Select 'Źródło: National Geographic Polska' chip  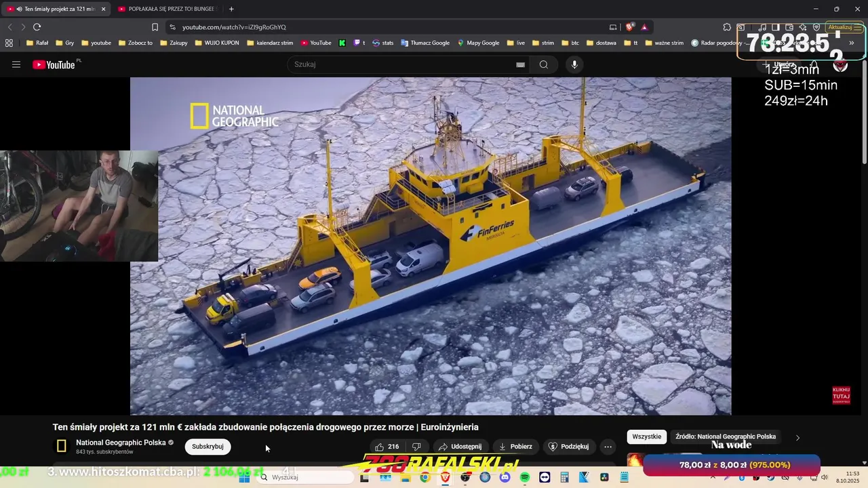coord(726,436)
